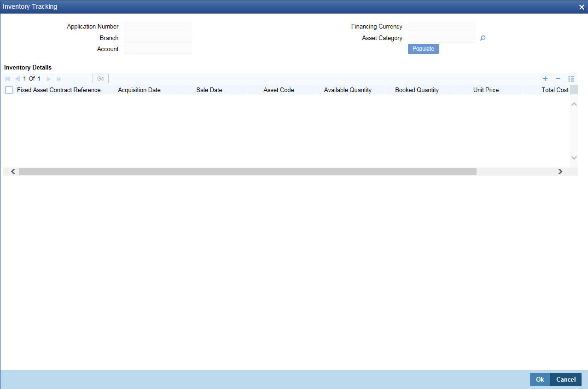Open single record view icon
Screen dimensions: 588x389
(571, 79)
